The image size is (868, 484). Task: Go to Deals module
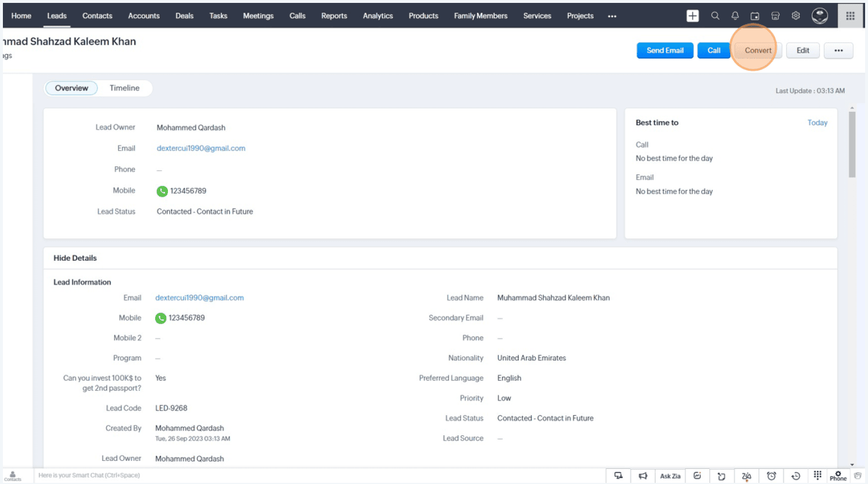pos(185,16)
